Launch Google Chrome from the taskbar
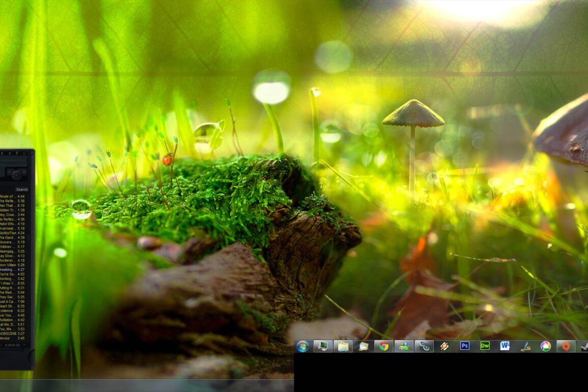 point(384,346)
